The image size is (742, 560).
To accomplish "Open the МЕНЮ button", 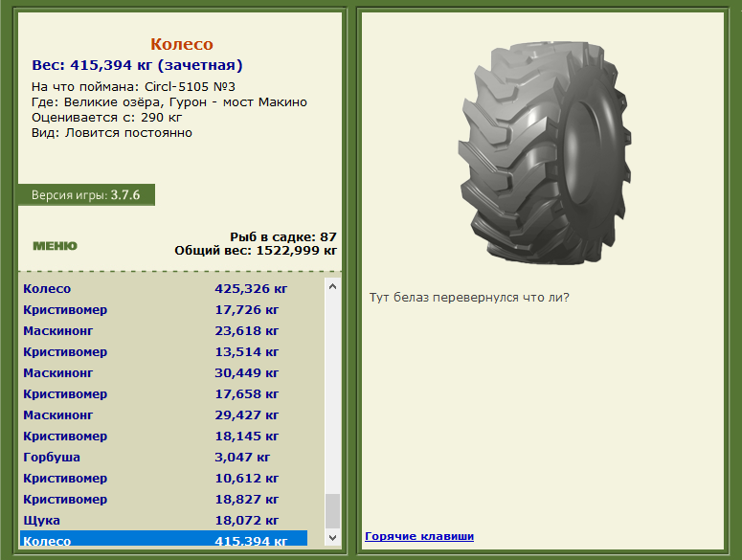I will [x=55, y=246].
